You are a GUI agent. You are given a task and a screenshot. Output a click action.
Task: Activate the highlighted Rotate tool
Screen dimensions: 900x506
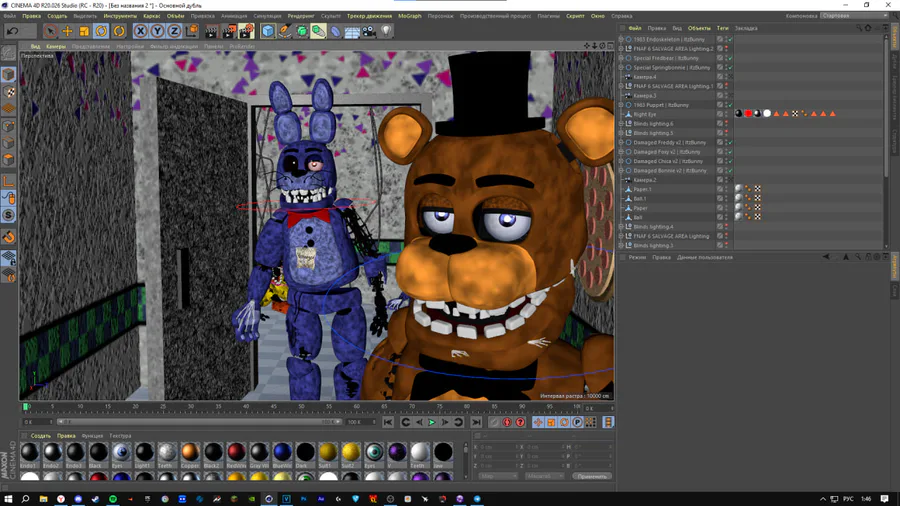click(x=101, y=31)
